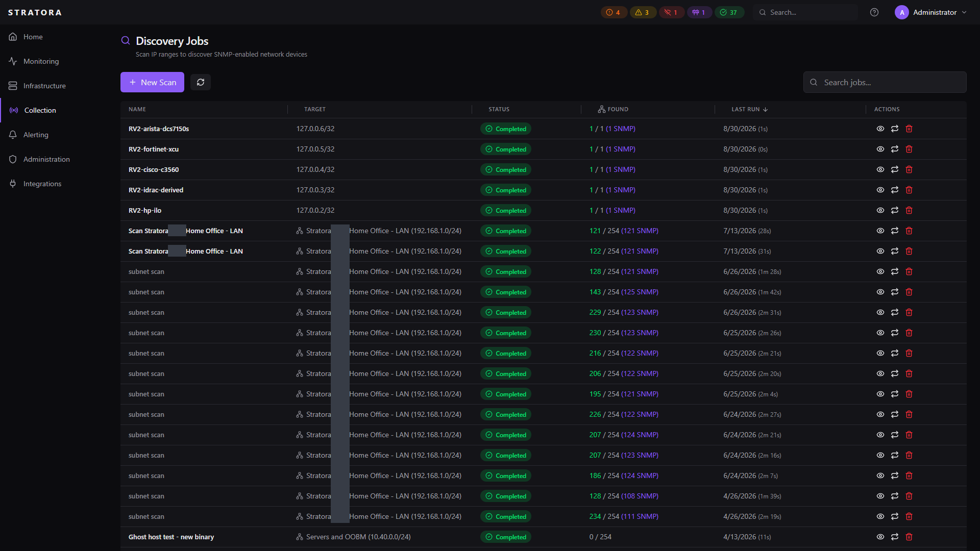Rerun the RV2-hp-ilo scan
This screenshot has width=980, height=551.
coord(895,210)
